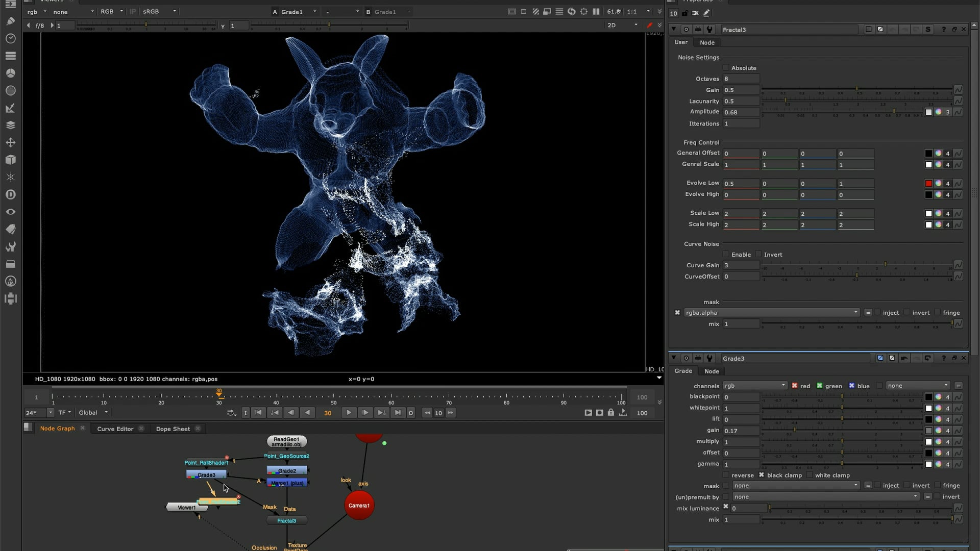Image resolution: width=980 pixels, height=551 pixels.
Task: Open the Global playback range dropdown
Action: click(93, 413)
